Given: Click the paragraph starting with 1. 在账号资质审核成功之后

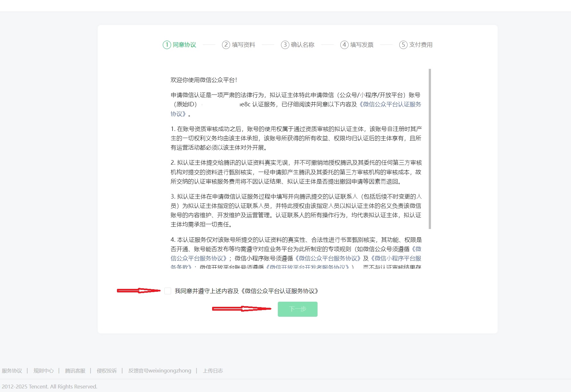Looking at the screenshot, I should coord(296,138).
